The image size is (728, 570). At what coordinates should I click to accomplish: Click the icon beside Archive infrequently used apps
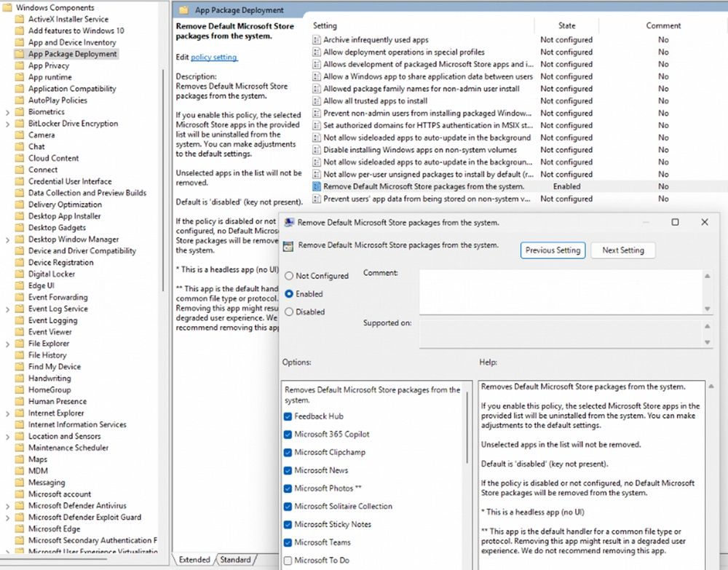click(317, 39)
